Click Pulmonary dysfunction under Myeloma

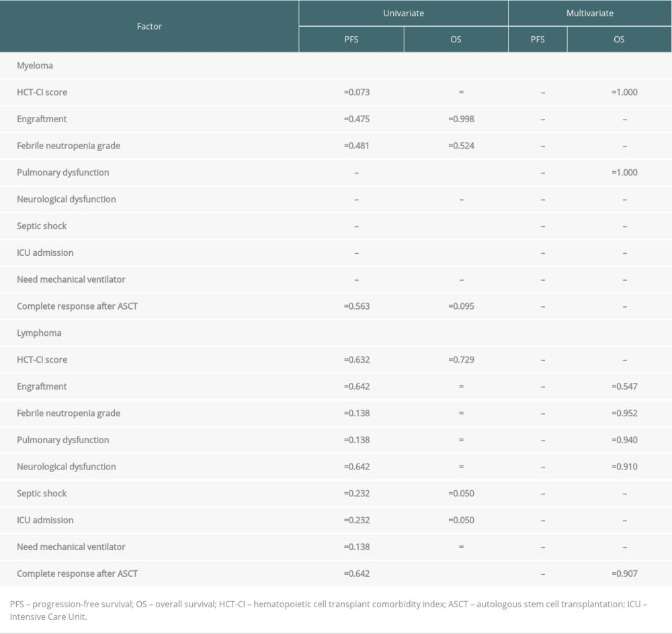pyautogui.click(x=63, y=172)
